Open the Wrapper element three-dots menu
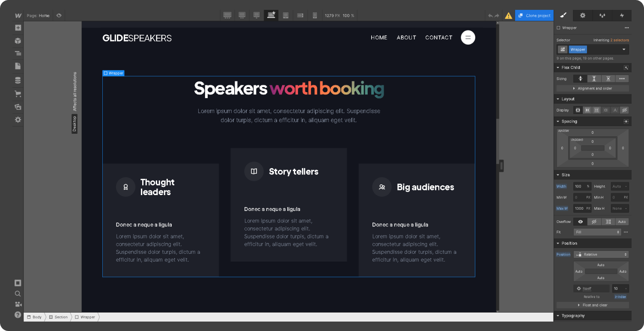Viewport: 644px width, 331px height. 627,28
